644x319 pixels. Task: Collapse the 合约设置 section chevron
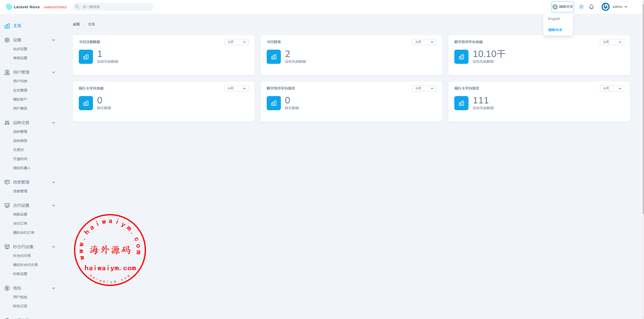(x=54, y=206)
